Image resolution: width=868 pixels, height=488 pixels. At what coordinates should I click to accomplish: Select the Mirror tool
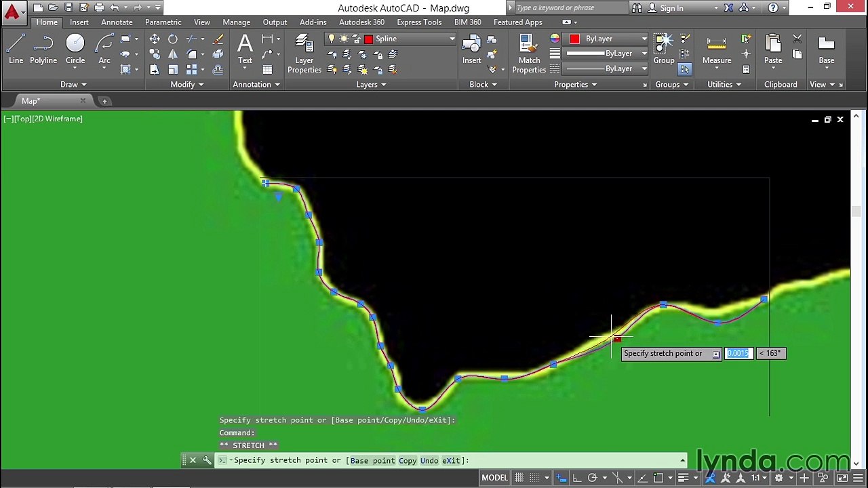click(173, 54)
